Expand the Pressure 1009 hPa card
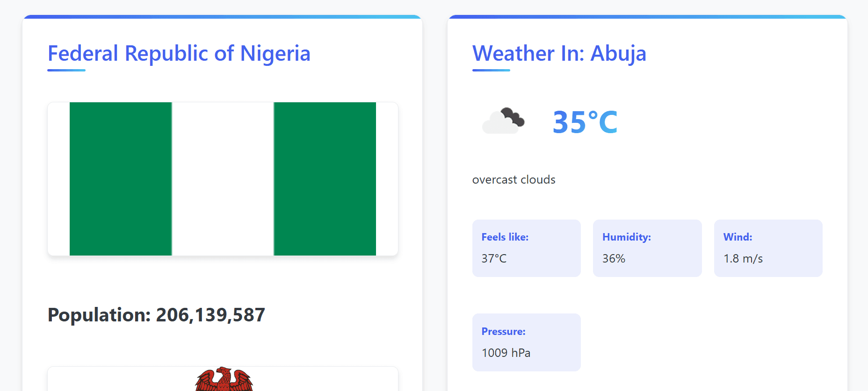The height and width of the screenshot is (391, 868). pos(526,342)
